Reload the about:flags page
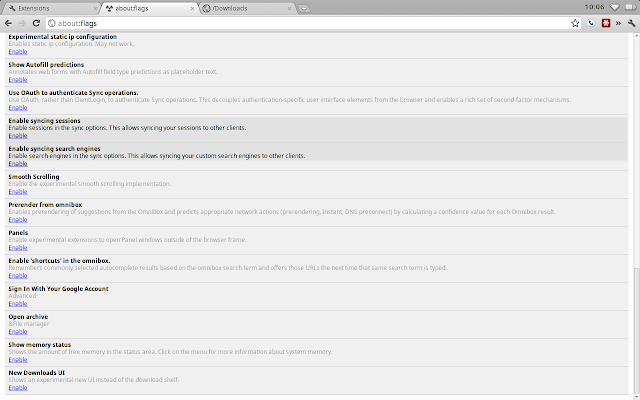 pyautogui.click(x=36, y=23)
